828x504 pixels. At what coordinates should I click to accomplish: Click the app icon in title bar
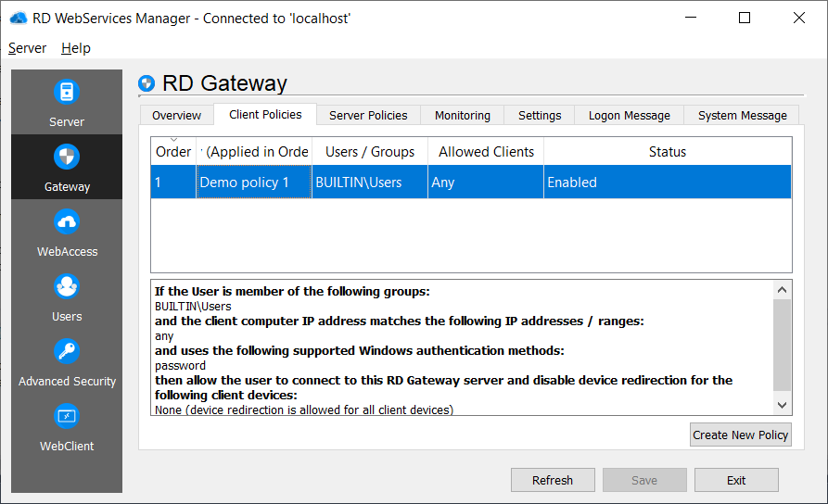click(x=18, y=19)
